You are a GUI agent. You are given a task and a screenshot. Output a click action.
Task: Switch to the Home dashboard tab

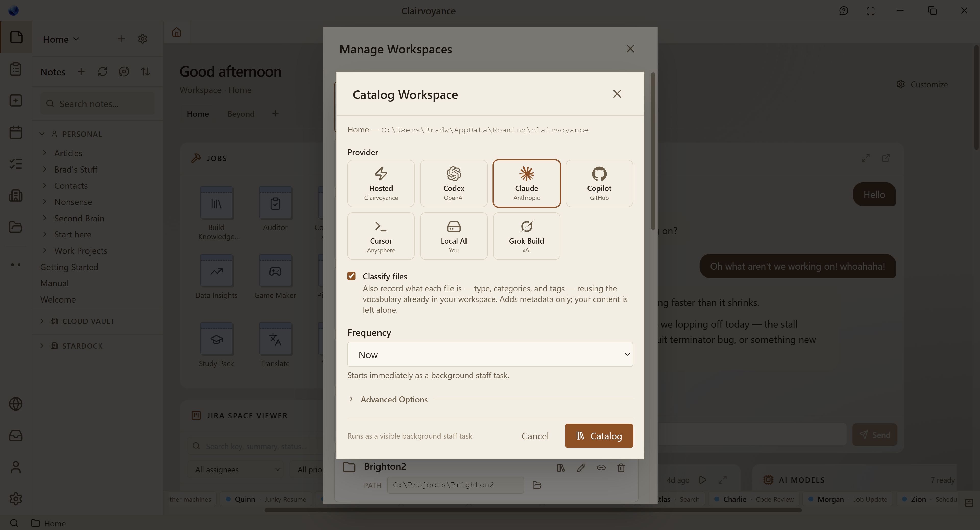(198, 114)
